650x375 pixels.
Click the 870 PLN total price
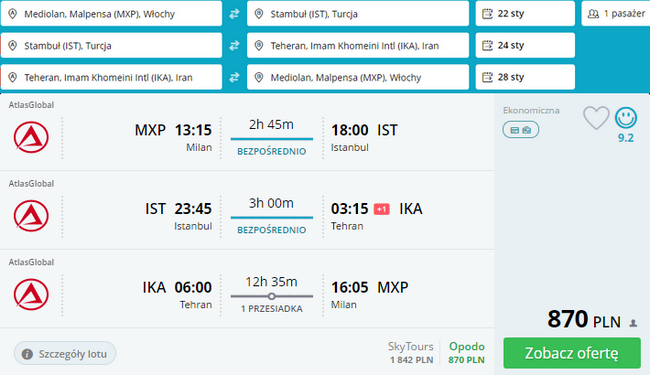(x=584, y=319)
